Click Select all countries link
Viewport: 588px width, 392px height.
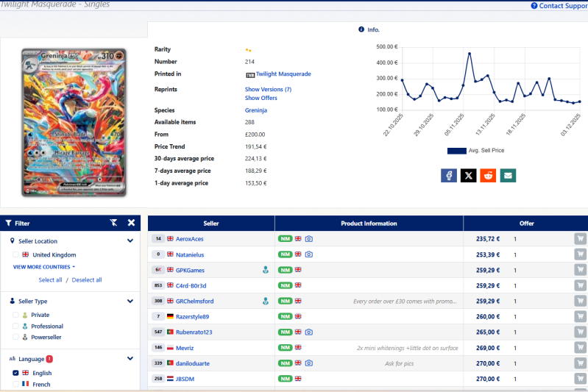point(50,280)
